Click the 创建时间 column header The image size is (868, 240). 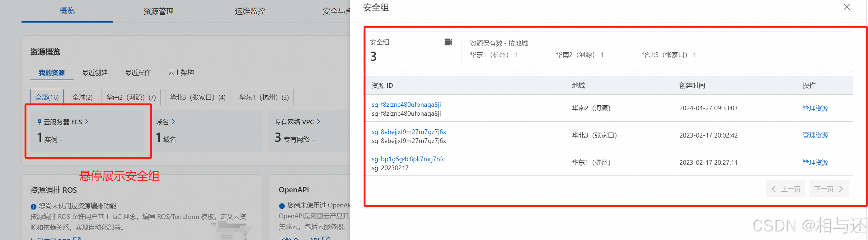tap(692, 86)
